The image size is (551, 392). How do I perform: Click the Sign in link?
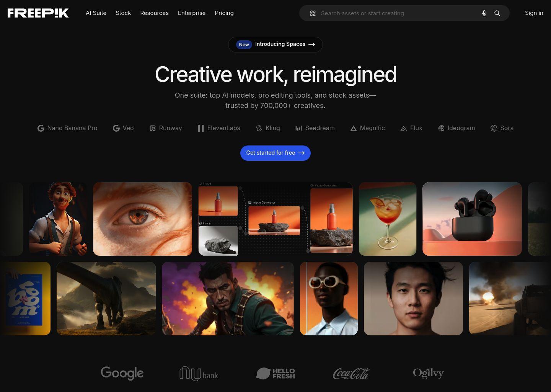[534, 13]
